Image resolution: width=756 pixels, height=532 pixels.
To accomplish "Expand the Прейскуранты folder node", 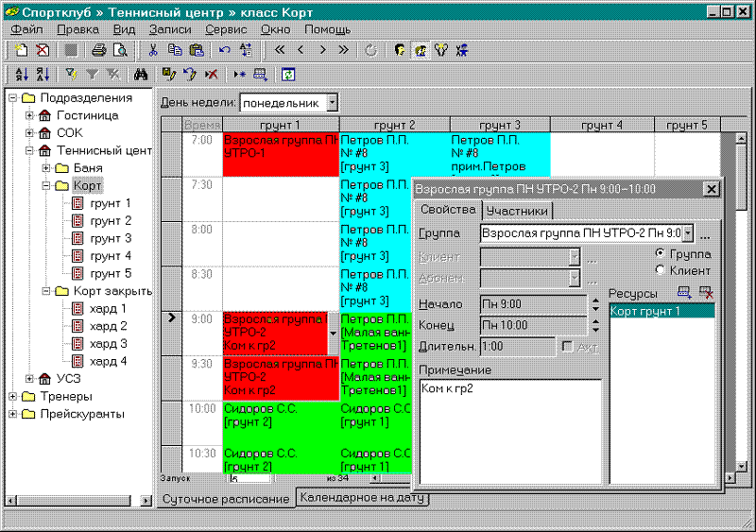I will (13, 414).
